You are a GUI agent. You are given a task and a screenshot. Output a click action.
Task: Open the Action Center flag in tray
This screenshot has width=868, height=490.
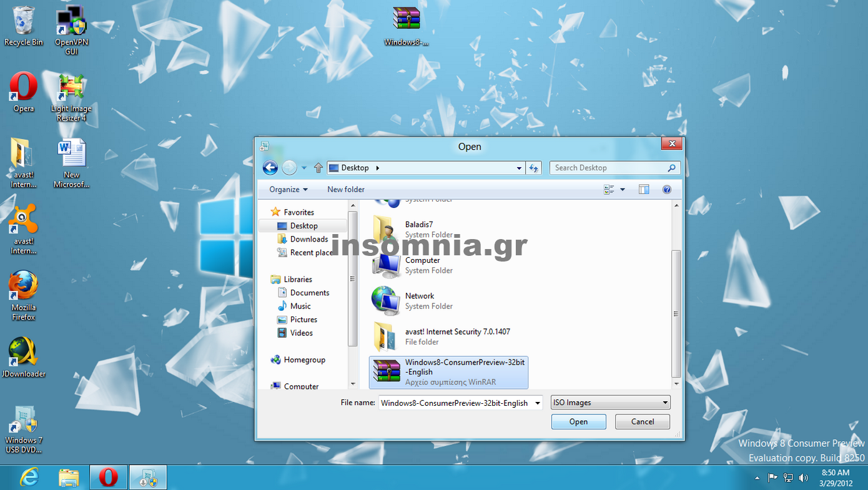[772, 478]
